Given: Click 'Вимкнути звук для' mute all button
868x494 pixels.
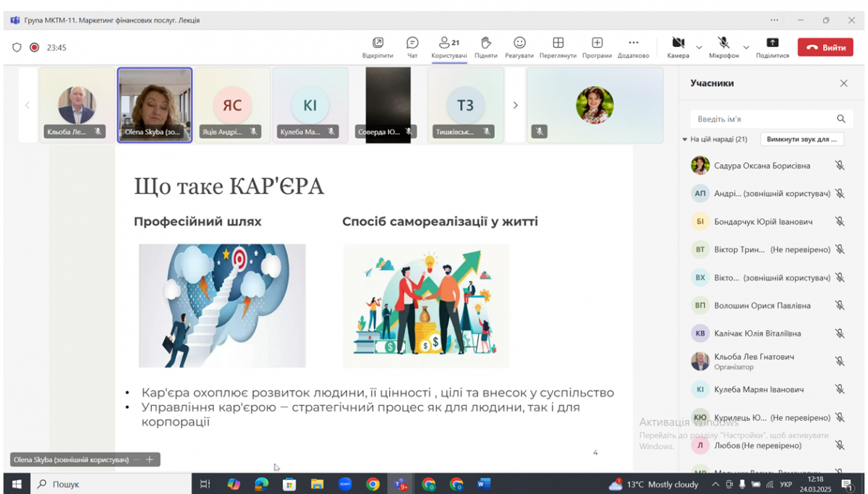Looking at the screenshot, I should click(x=801, y=139).
